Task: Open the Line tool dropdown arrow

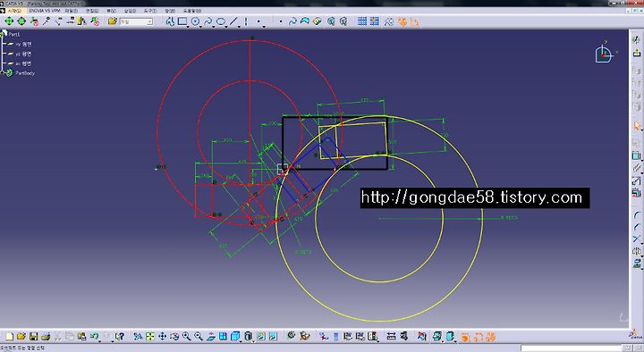Action: click(239, 26)
